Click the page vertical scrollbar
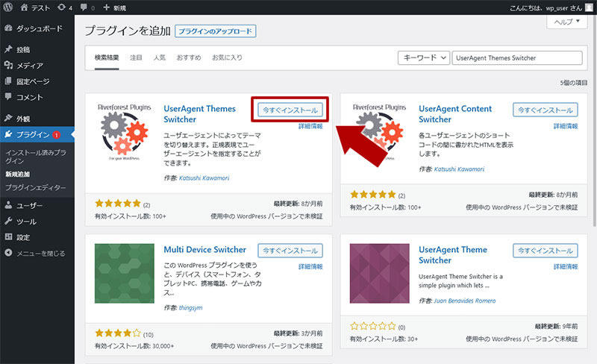Viewport: 597px width, 364px height. click(x=595, y=121)
